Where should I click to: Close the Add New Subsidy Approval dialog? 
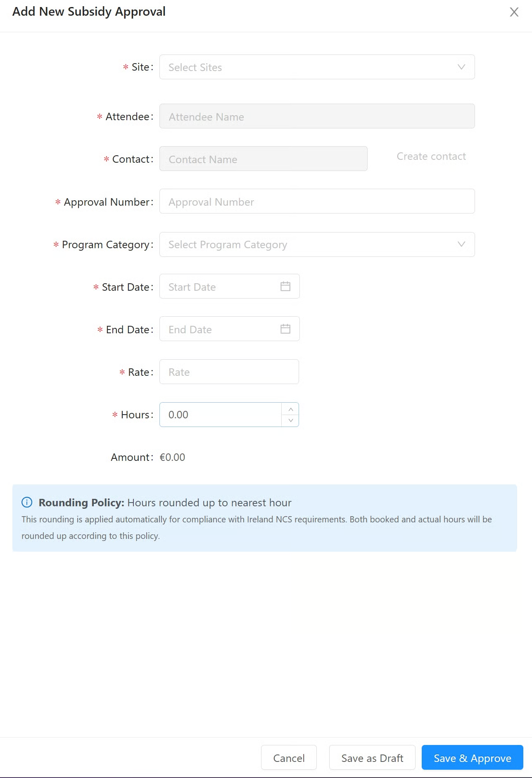[x=514, y=12]
